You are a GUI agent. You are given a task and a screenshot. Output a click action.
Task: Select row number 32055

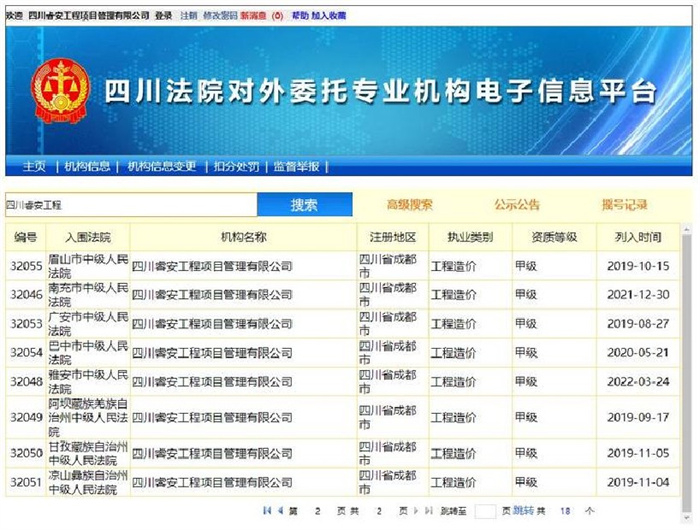26,266
